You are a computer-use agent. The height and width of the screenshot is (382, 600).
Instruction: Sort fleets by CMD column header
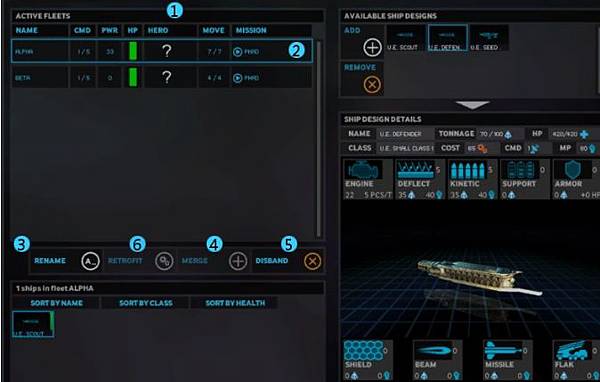tap(83, 30)
